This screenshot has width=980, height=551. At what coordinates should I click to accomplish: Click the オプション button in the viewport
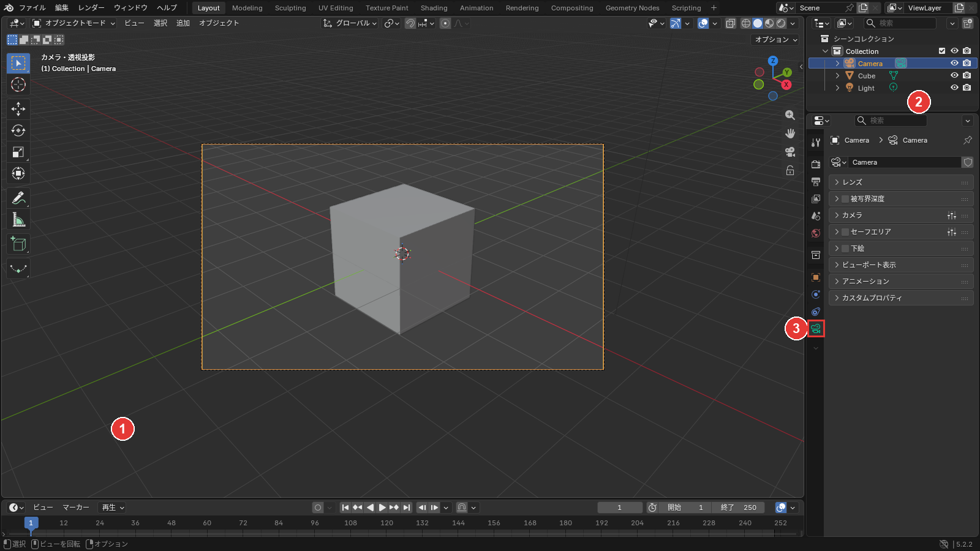(x=776, y=39)
